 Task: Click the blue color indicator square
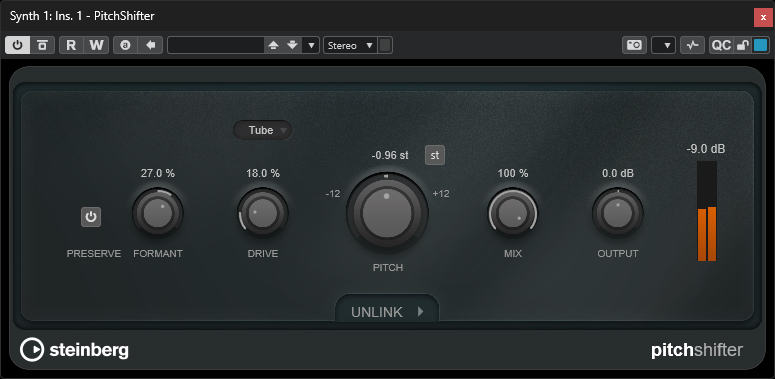[760, 45]
